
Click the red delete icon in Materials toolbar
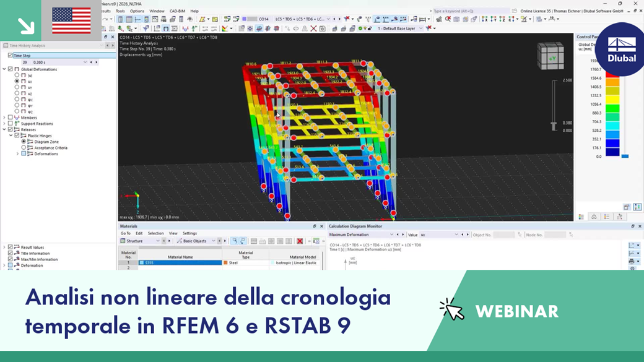pos(300,241)
